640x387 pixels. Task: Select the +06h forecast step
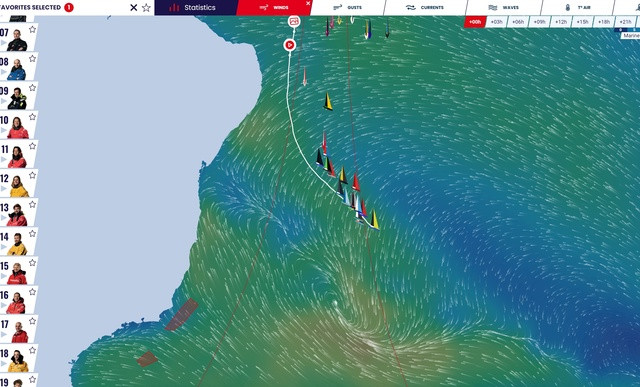pos(518,22)
